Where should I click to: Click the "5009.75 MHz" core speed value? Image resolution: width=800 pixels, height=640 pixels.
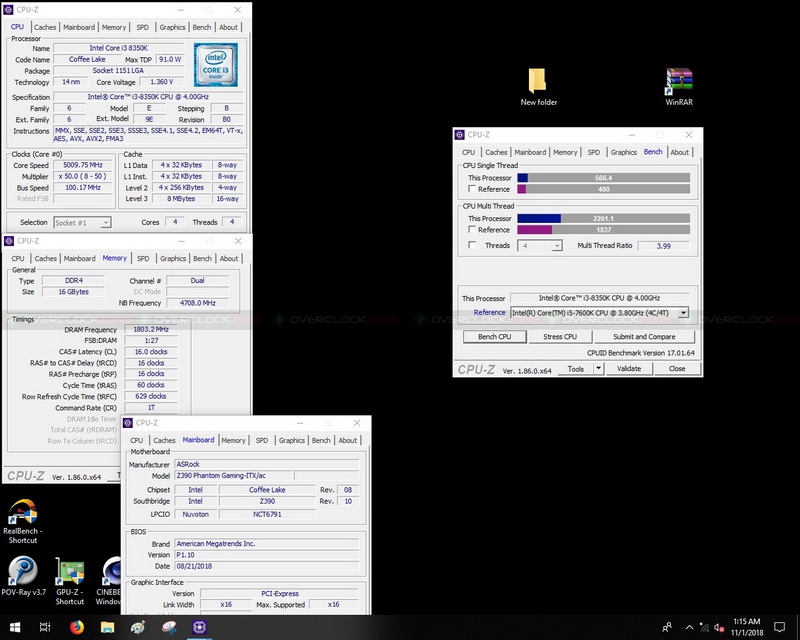tap(83, 165)
